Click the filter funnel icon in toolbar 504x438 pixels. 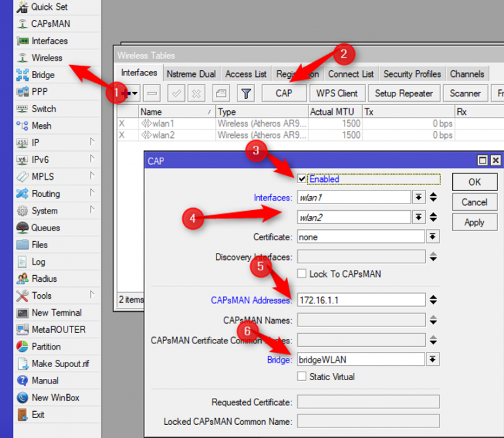pyautogui.click(x=245, y=93)
